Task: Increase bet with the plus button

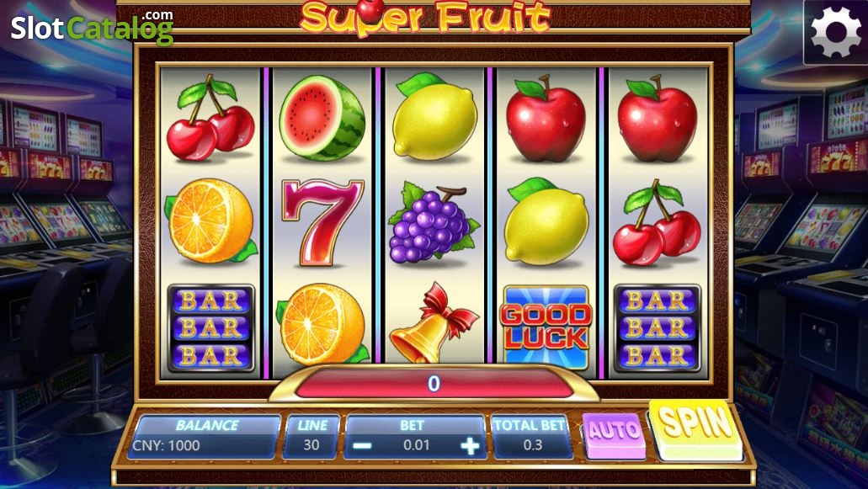Action: point(471,446)
